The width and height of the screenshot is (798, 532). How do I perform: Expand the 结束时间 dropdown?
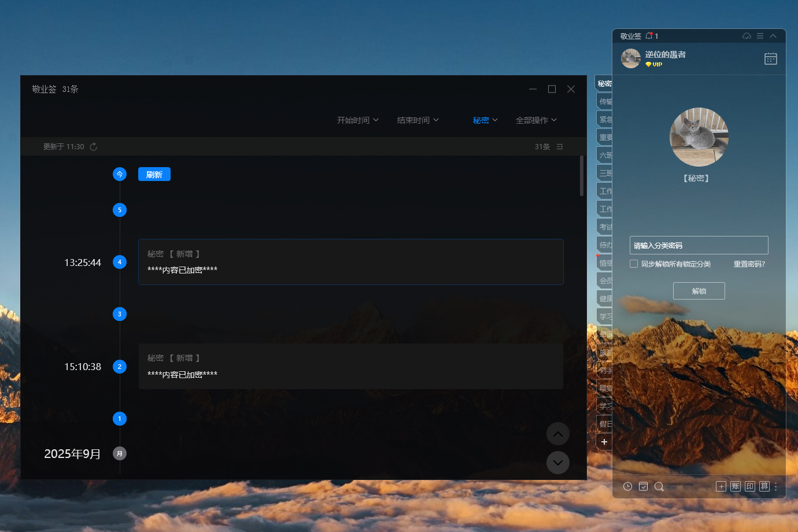click(418, 120)
